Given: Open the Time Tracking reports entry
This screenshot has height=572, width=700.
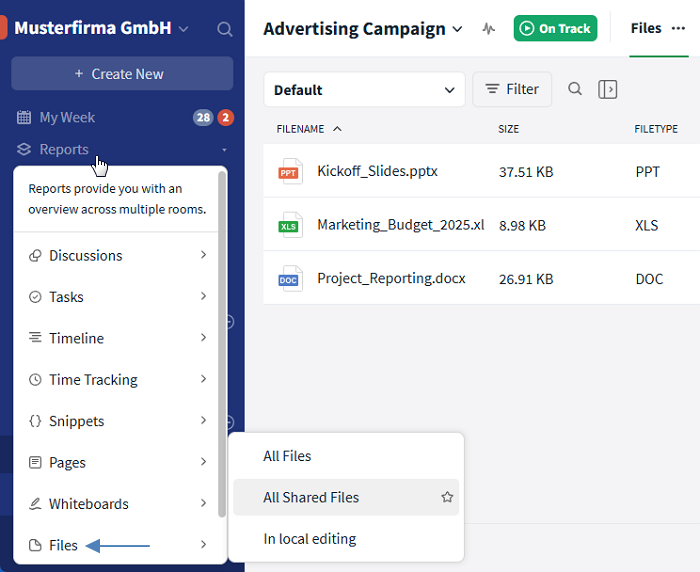Looking at the screenshot, I should (118, 380).
